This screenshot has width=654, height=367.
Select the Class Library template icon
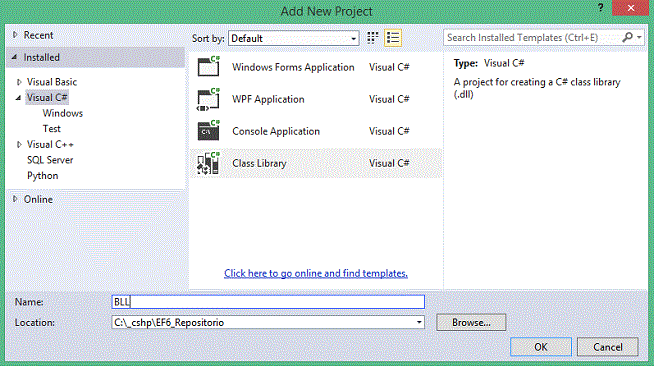[x=208, y=163]
